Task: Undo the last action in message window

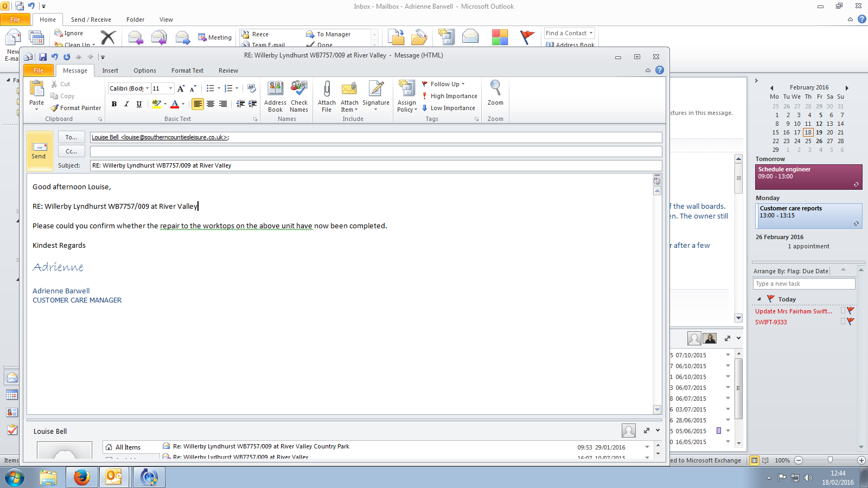Action: (55, 56)
